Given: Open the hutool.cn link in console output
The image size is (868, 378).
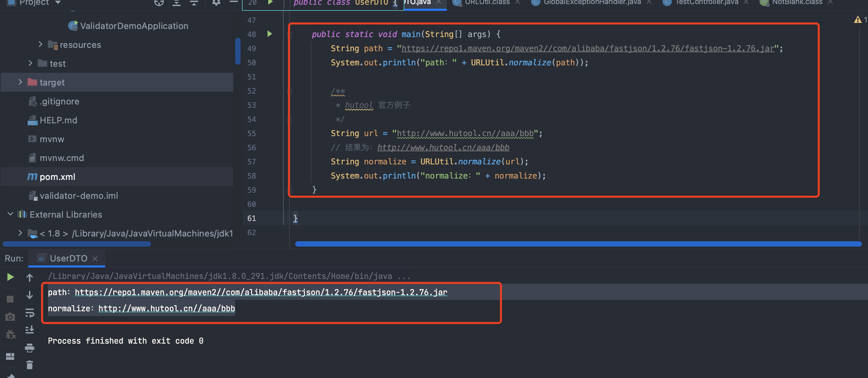Looking at the screenshot, I should coord(167,308).
